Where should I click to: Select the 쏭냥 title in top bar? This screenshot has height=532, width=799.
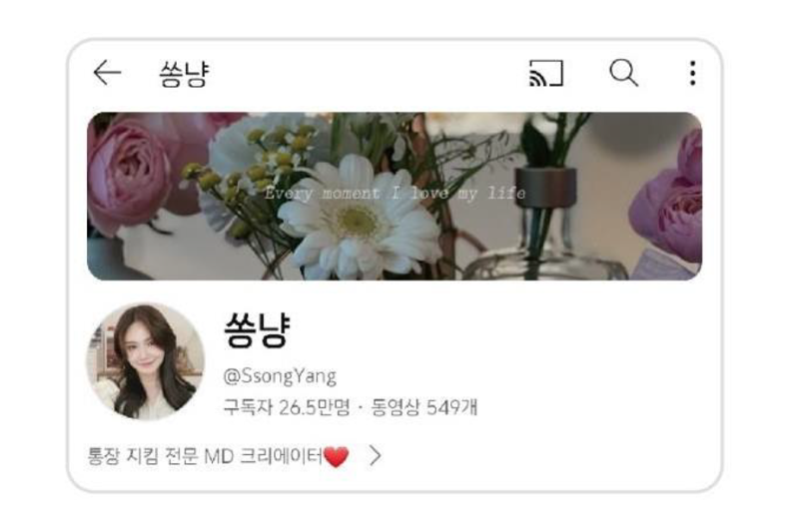184,74
